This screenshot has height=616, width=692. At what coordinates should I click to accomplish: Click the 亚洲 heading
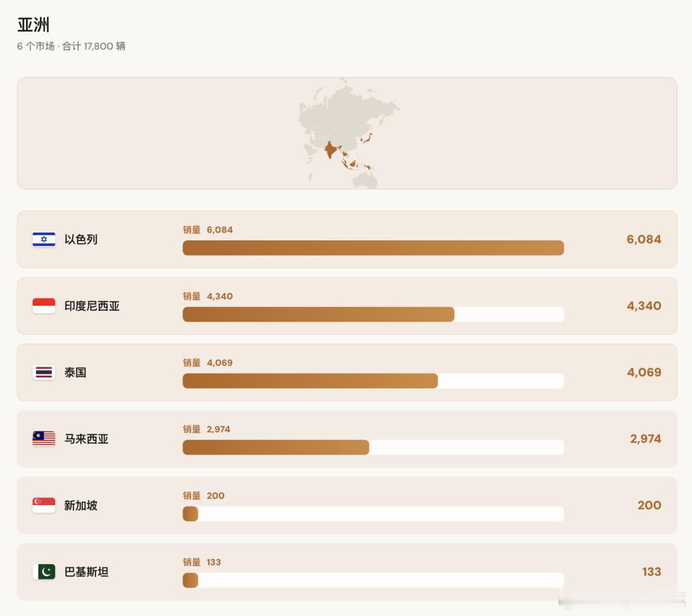[x=33, y=25]
